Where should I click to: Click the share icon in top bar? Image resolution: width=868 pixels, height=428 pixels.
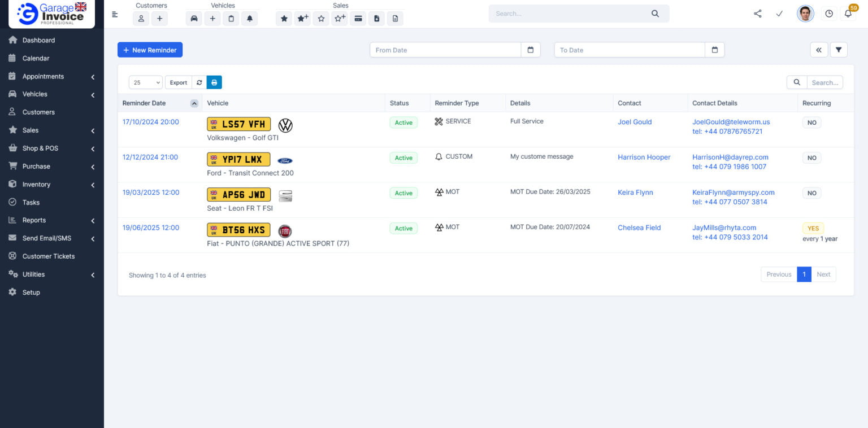click(x=757, y=14)
